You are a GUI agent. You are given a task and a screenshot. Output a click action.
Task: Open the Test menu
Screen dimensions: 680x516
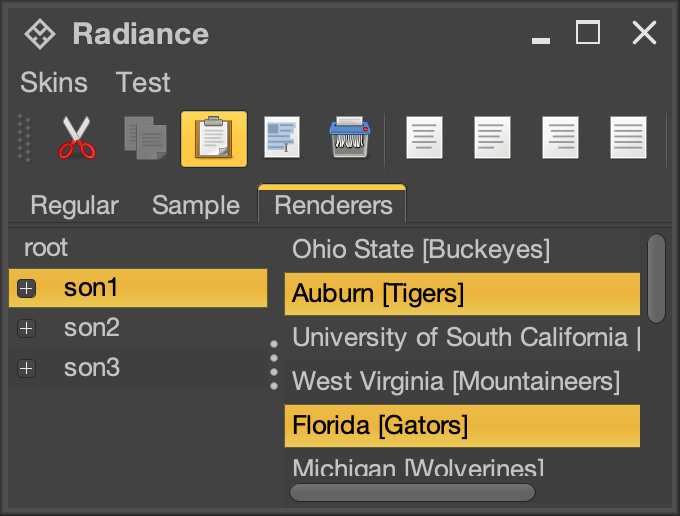(x=143, y=82)
